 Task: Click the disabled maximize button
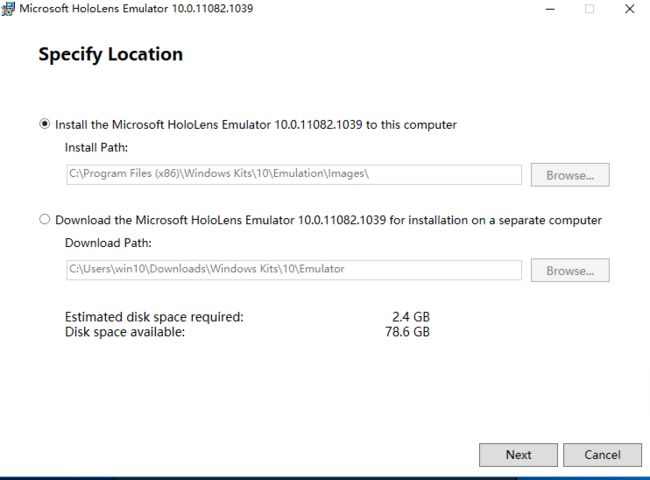pyautogui.click(x=589, y=9)
